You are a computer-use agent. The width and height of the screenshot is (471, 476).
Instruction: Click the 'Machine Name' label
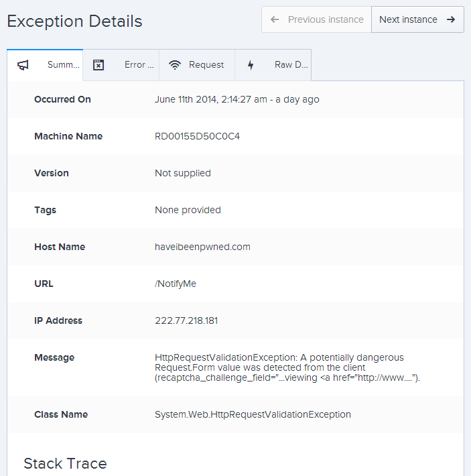point(68,136)
